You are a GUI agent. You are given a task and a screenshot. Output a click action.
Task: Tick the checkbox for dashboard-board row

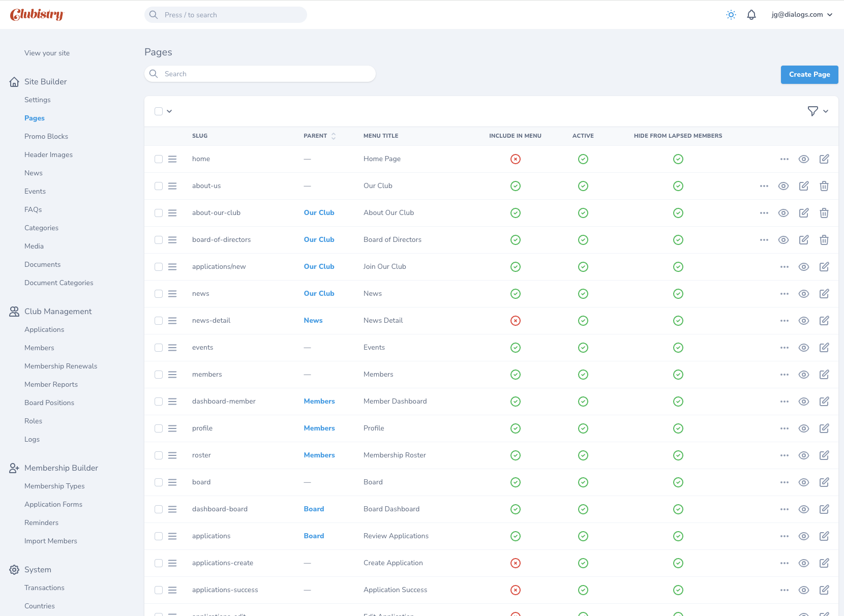tap(159, 509)
